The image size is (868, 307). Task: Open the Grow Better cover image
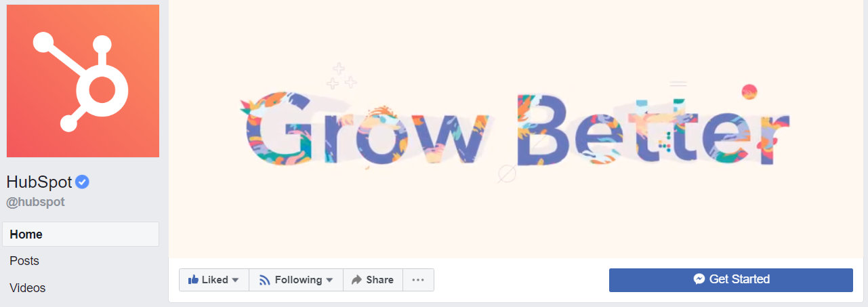pos(518,129)
